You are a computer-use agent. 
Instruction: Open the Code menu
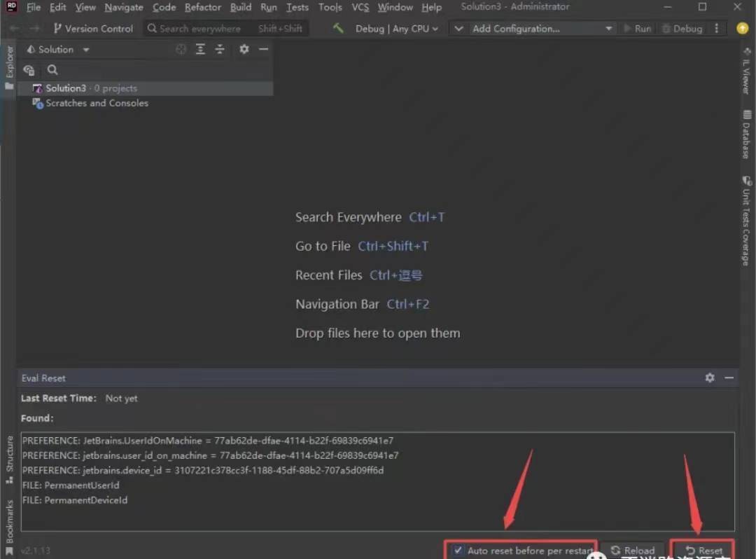click(x=164, y=7)
